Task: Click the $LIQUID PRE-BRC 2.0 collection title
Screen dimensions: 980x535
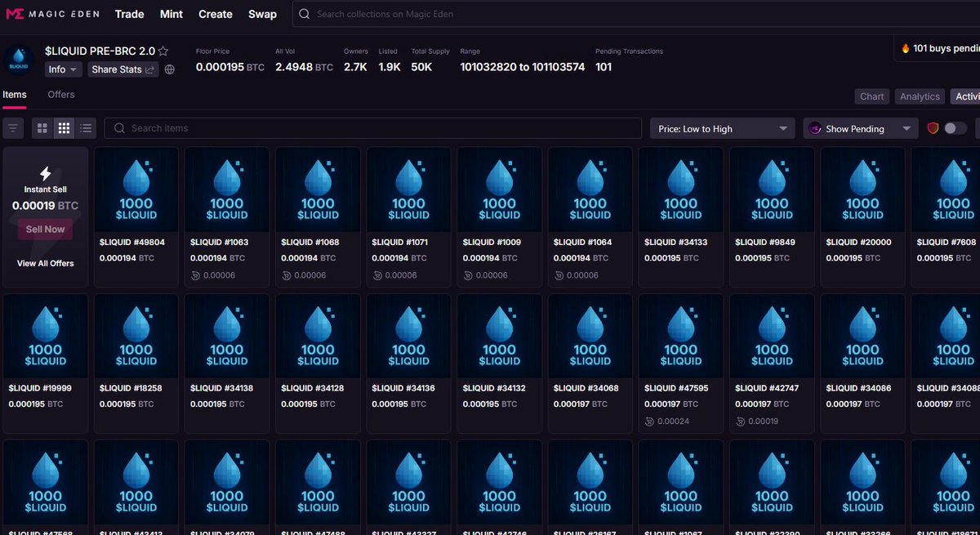Action: (100, 51)
